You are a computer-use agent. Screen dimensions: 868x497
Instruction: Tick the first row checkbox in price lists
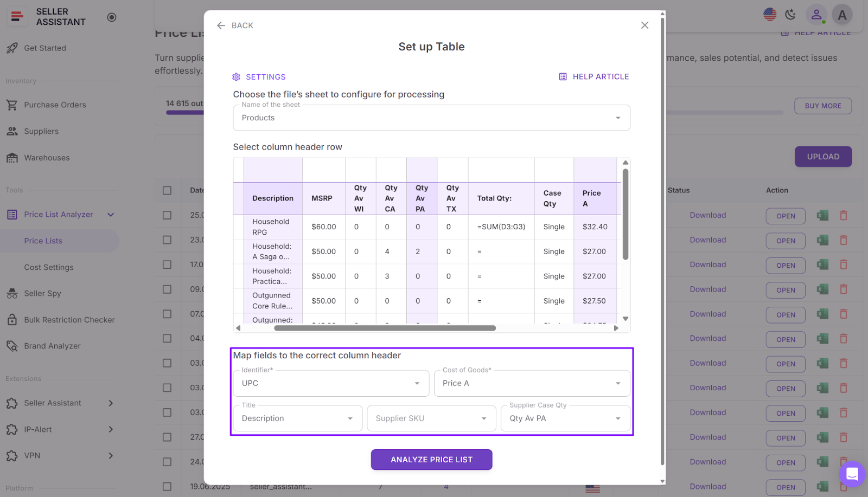tap(167, 215)
